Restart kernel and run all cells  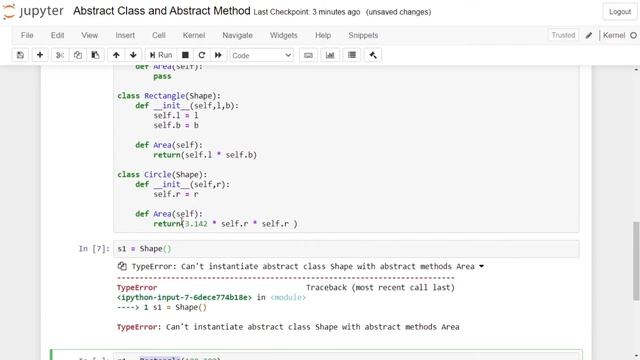218,55
